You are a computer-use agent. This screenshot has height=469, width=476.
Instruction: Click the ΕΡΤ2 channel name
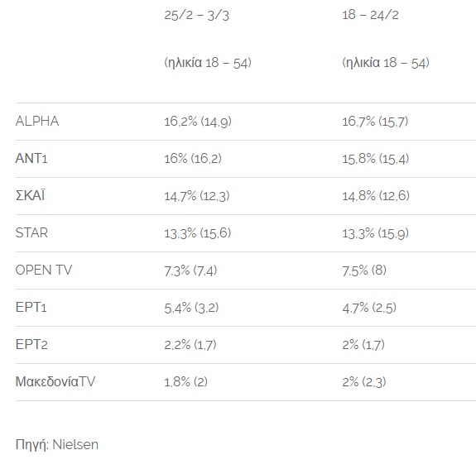[31, 345]
